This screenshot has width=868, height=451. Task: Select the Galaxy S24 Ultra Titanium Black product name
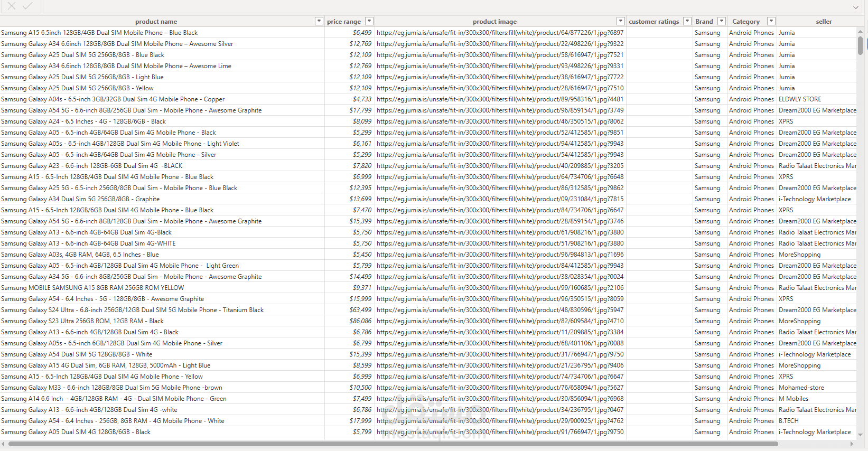click(132, 310)
